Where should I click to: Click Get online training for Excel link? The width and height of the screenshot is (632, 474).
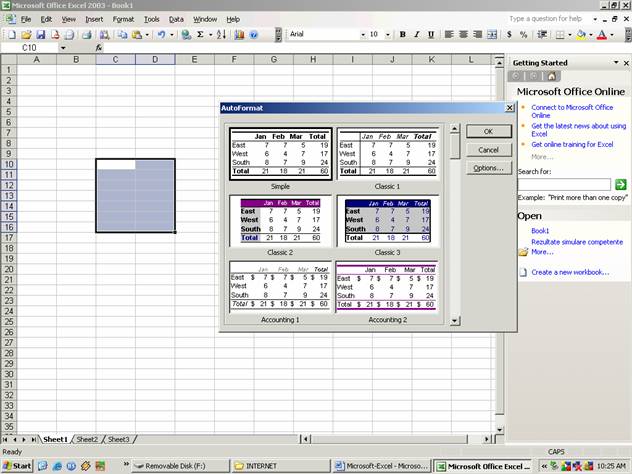572,144
